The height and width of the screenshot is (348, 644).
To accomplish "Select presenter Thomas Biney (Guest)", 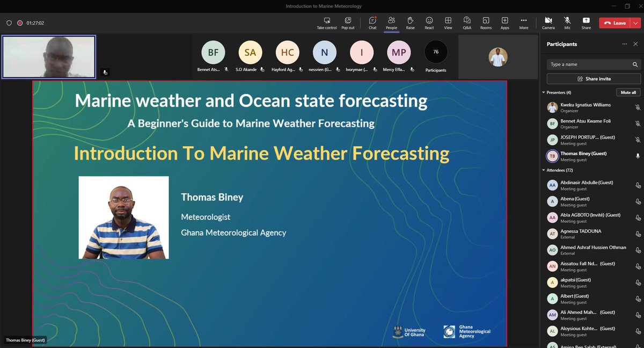I will point(594,156).
